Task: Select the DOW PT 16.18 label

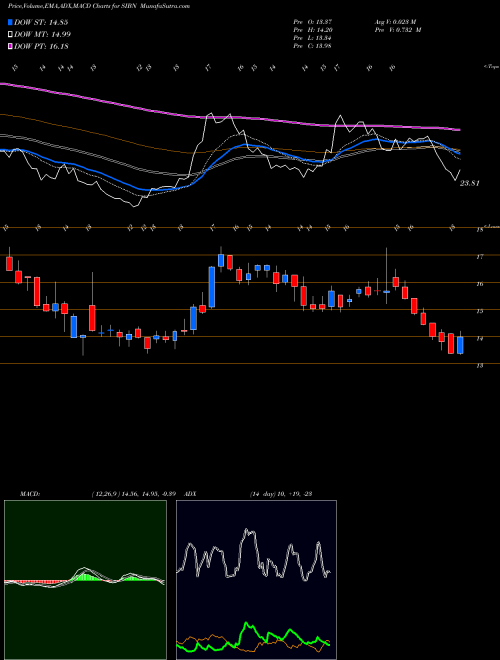Action: pos(41,46)
